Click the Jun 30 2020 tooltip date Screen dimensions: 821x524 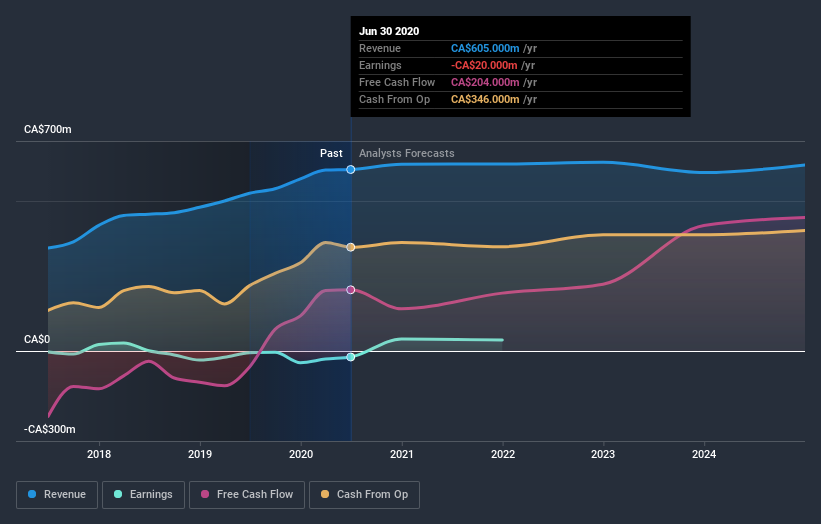point(389,31)
